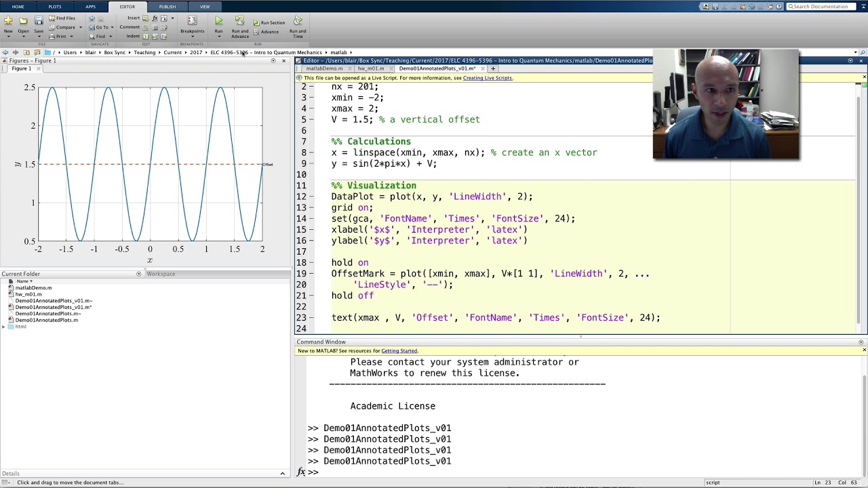Insert a section break icon
The image size is (868, 488).
click(x=146, y=18)
